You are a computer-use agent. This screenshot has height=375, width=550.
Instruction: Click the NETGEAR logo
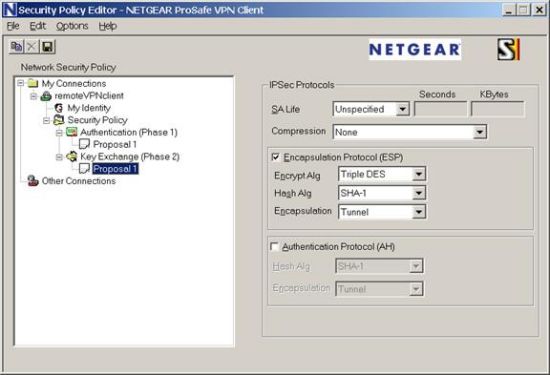click(x=415, y=49)
